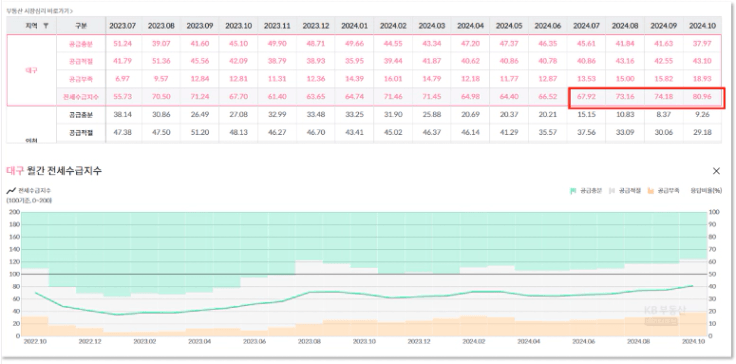
Task: Click the 67.92 value under 2024.07
Action: (586, 97)
